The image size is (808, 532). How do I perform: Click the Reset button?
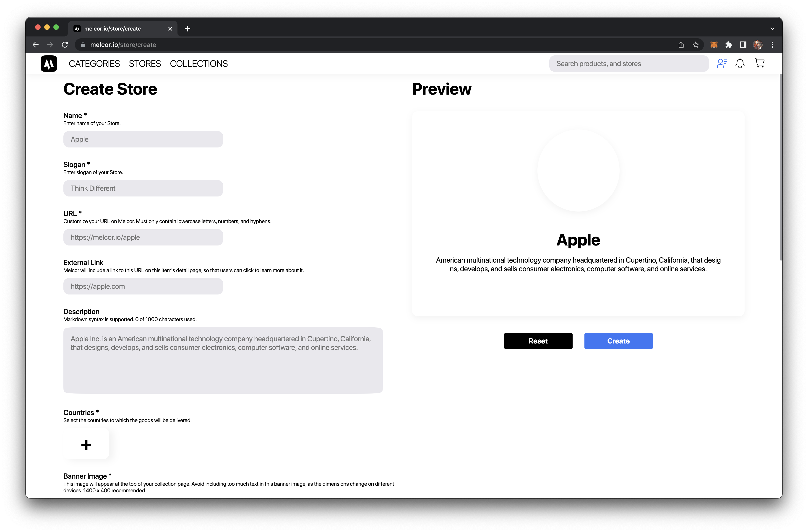pos(538,341)
